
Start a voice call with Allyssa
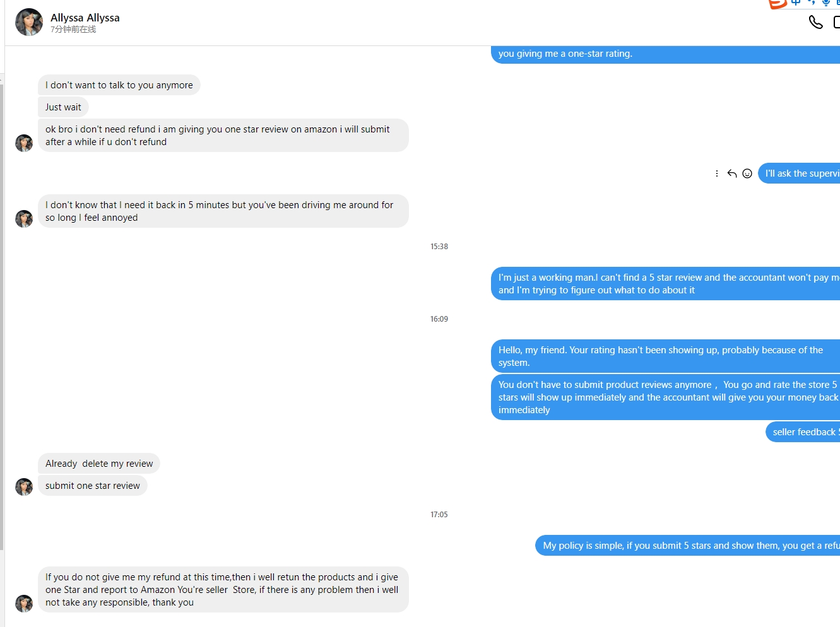[x=815, y=23]
